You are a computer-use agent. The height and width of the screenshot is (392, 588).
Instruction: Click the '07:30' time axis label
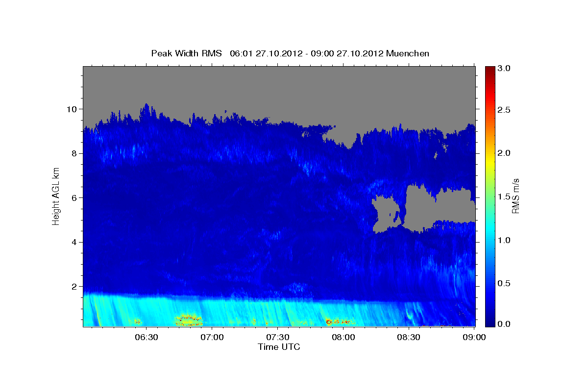[277, 337]
